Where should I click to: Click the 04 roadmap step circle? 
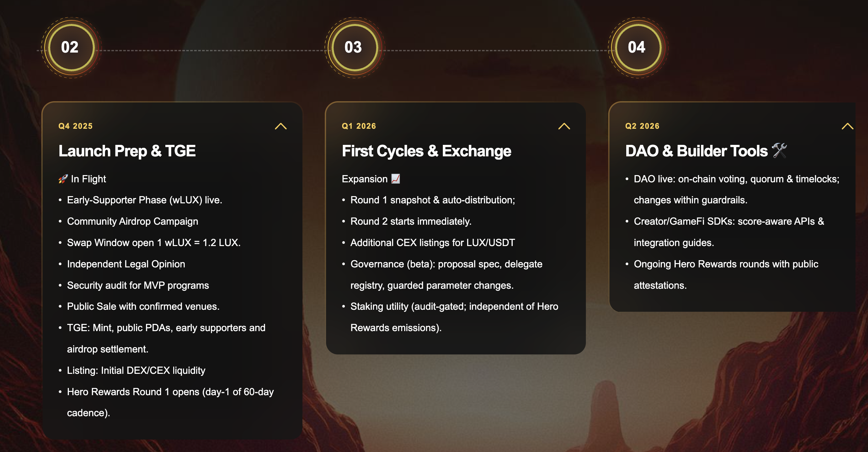point(638,48)
